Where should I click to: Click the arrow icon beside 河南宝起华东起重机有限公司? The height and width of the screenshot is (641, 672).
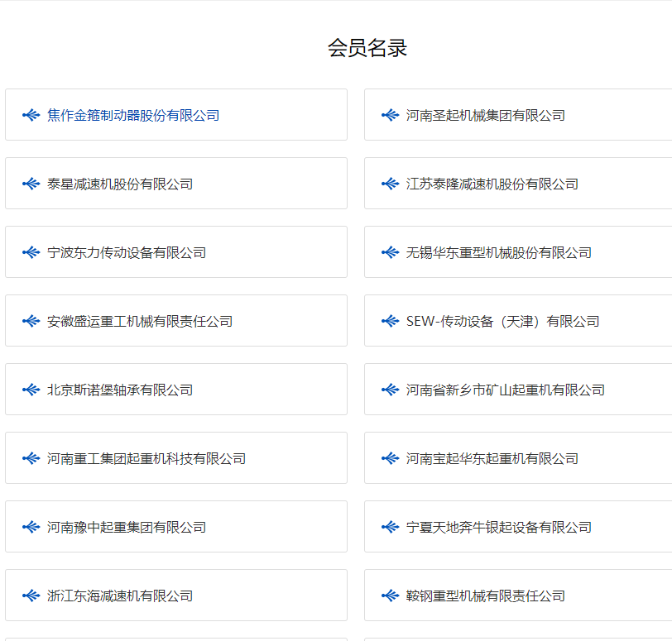tap(391, 458)
